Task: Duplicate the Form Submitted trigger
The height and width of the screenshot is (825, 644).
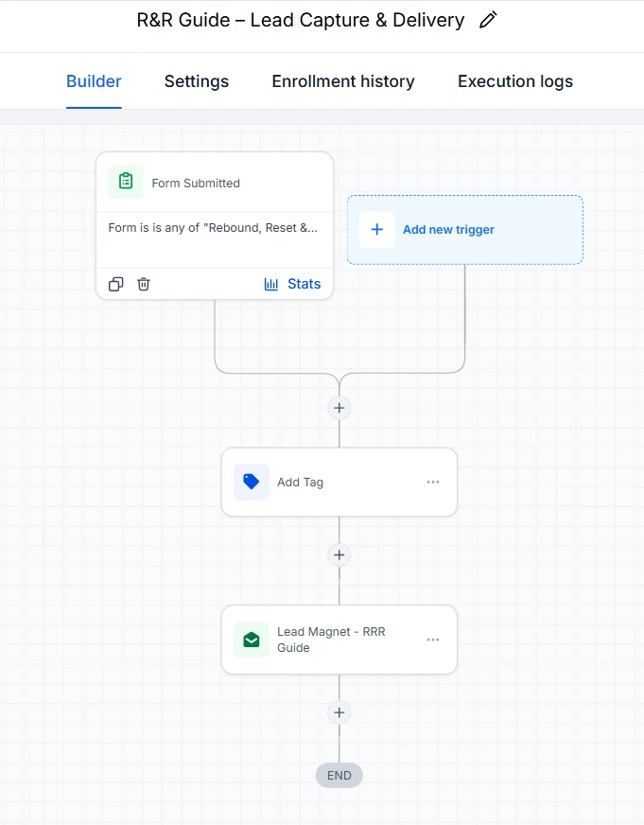Action: point(115,284)
